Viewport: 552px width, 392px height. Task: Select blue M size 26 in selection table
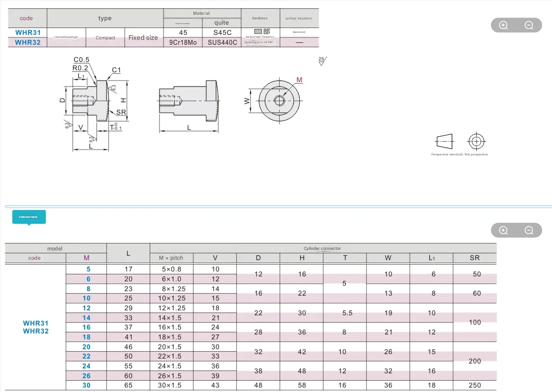[86, 376]
